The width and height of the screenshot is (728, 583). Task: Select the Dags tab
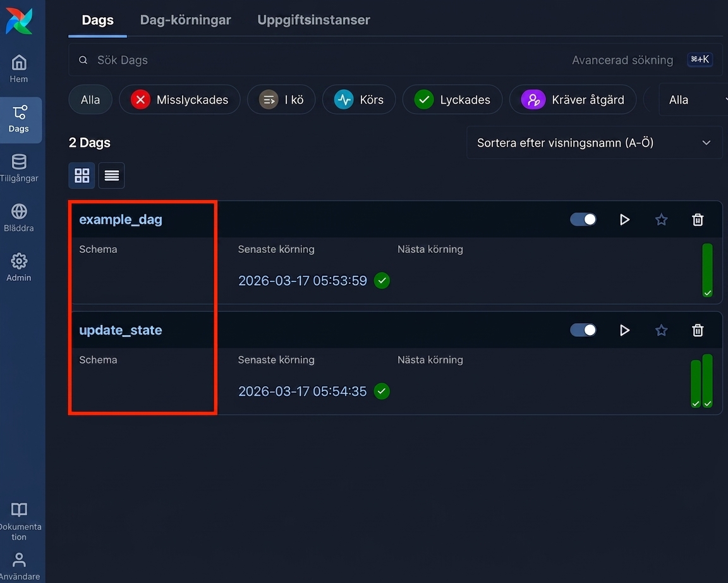click(97, 20)
